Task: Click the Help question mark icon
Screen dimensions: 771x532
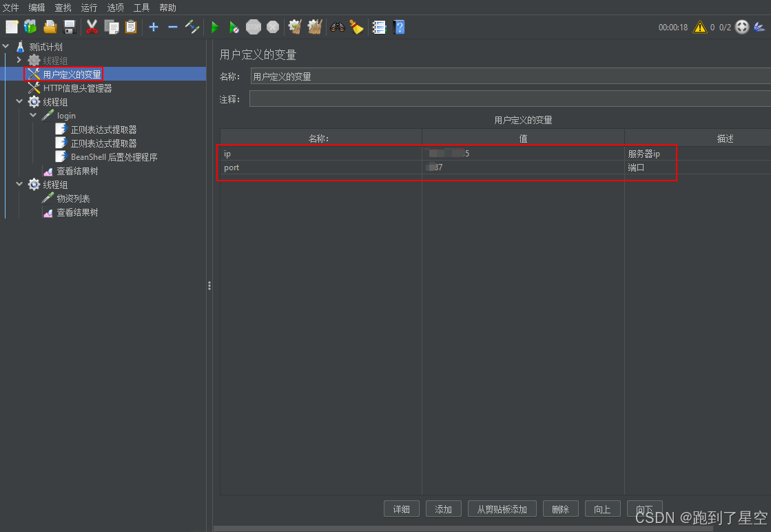Action: 399,27
